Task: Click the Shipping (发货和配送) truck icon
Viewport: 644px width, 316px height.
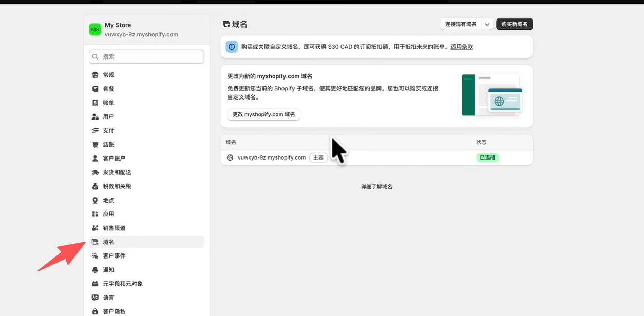Action: point(95,172)
